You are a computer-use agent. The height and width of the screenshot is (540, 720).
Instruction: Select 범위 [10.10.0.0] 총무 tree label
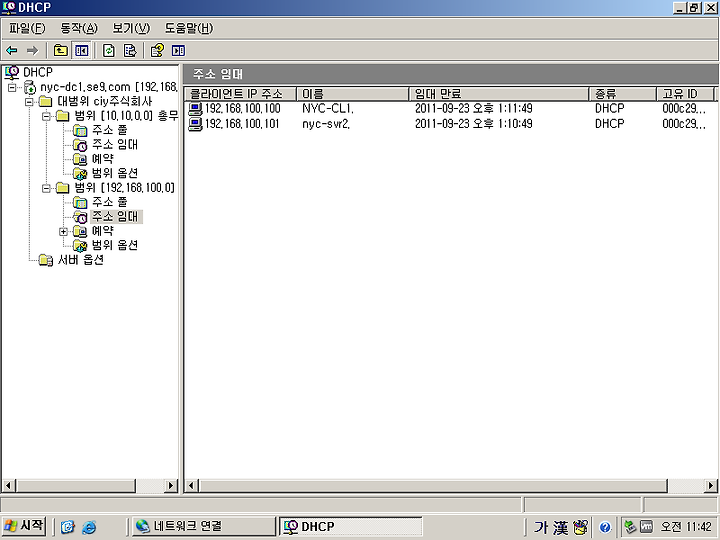pos(126,116)
